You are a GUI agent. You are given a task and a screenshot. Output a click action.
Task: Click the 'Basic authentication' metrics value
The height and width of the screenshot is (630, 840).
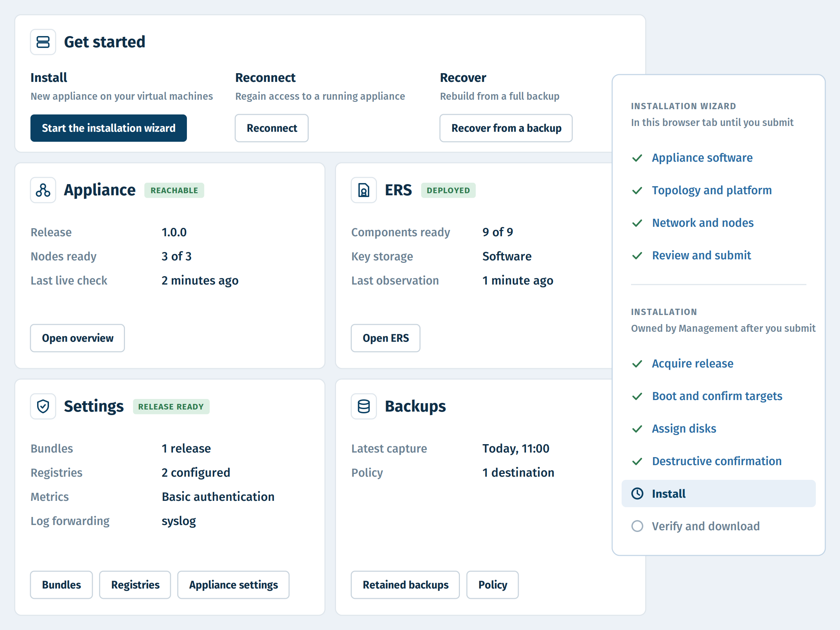coord(218,497)
